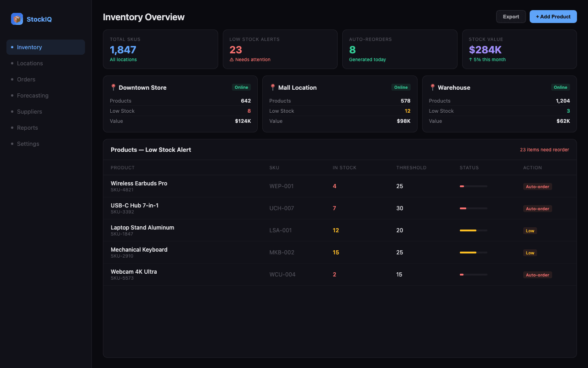Sort by the THRESHOLD column header
The image size is (588, 368).
411,167
